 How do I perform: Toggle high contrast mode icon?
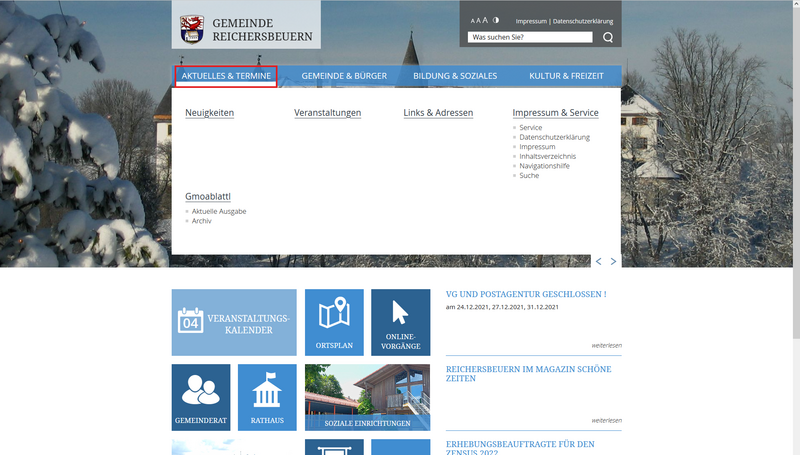click(x=495, y=20)
